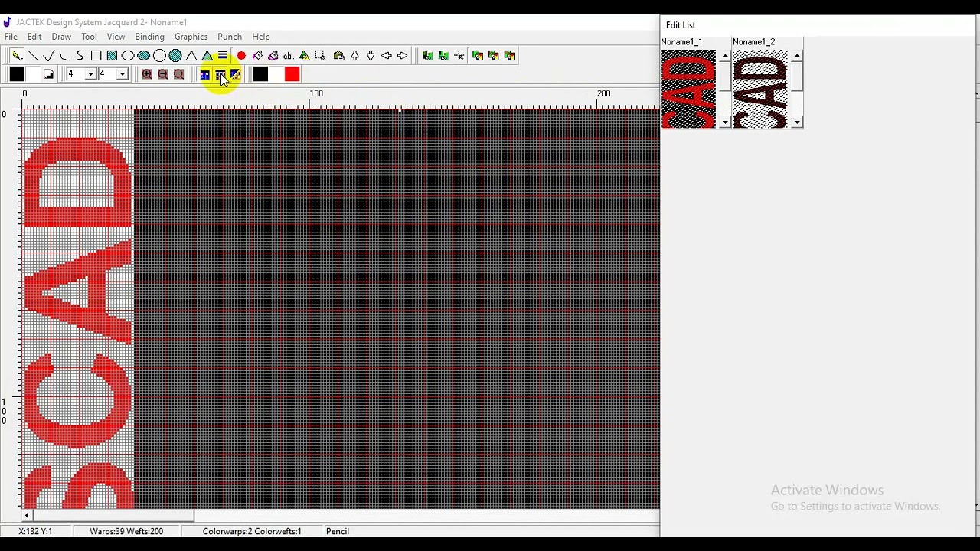Select the Pencil drawing tool

pyautogui.click(x=17, y=55)
